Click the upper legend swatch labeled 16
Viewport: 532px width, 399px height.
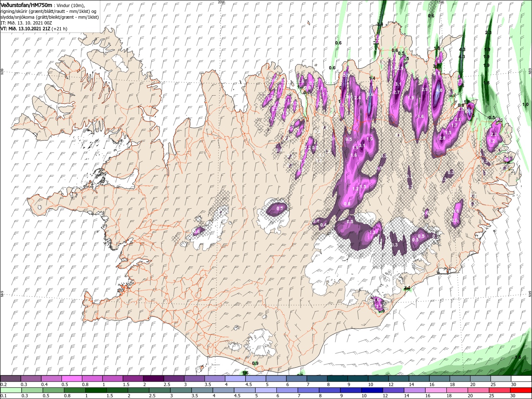439,379
